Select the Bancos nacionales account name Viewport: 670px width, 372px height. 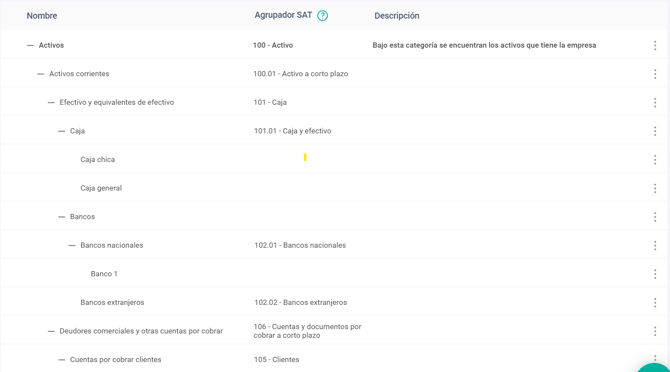[x=112, y=245]
